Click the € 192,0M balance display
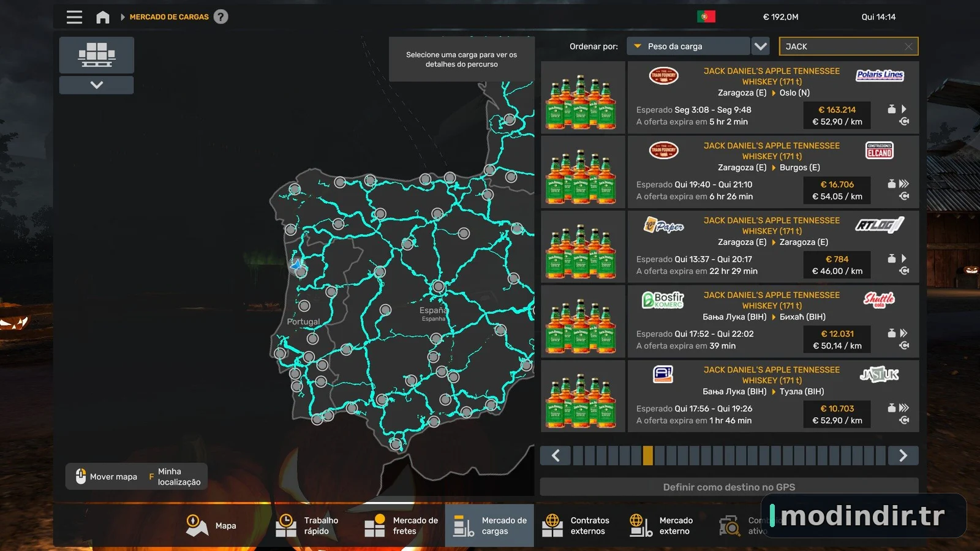 click(x=780, y=17)
